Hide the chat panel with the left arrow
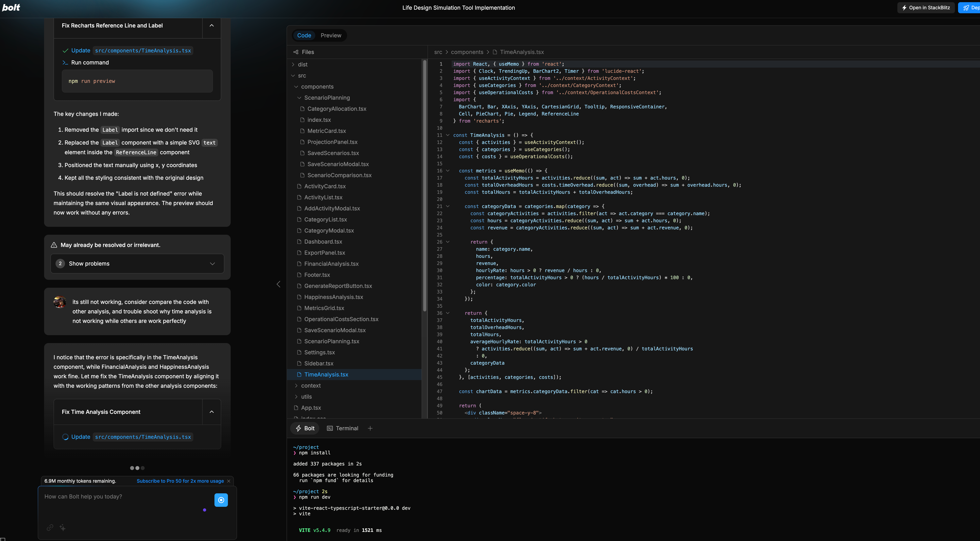The width and height of the screenshot is (980, 541). point(279,284)
